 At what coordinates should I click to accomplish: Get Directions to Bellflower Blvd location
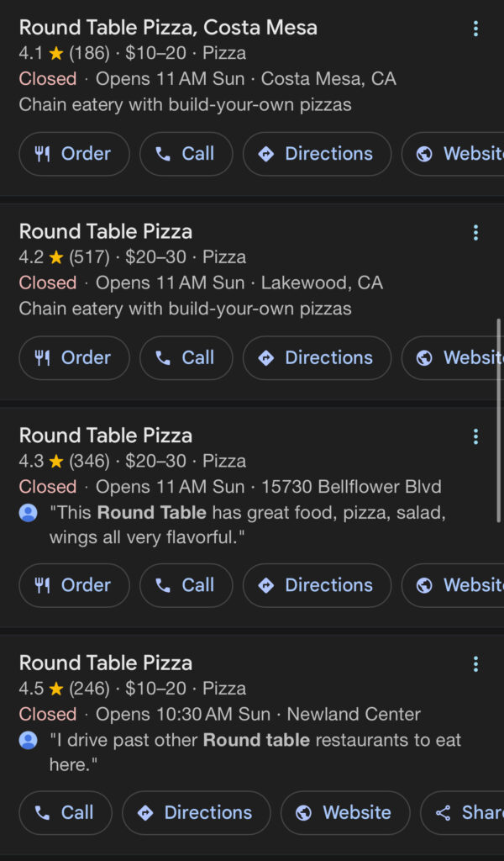[317, 585]
